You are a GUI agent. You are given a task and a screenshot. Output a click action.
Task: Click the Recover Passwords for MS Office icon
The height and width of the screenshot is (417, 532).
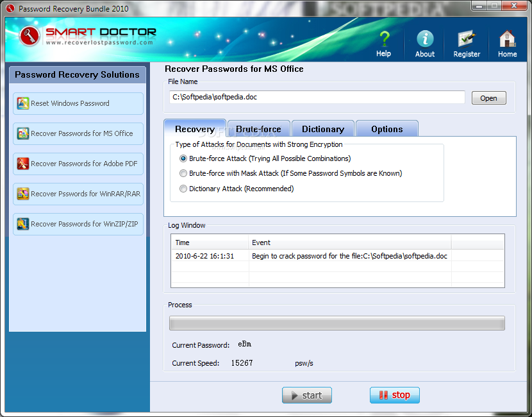23,133
